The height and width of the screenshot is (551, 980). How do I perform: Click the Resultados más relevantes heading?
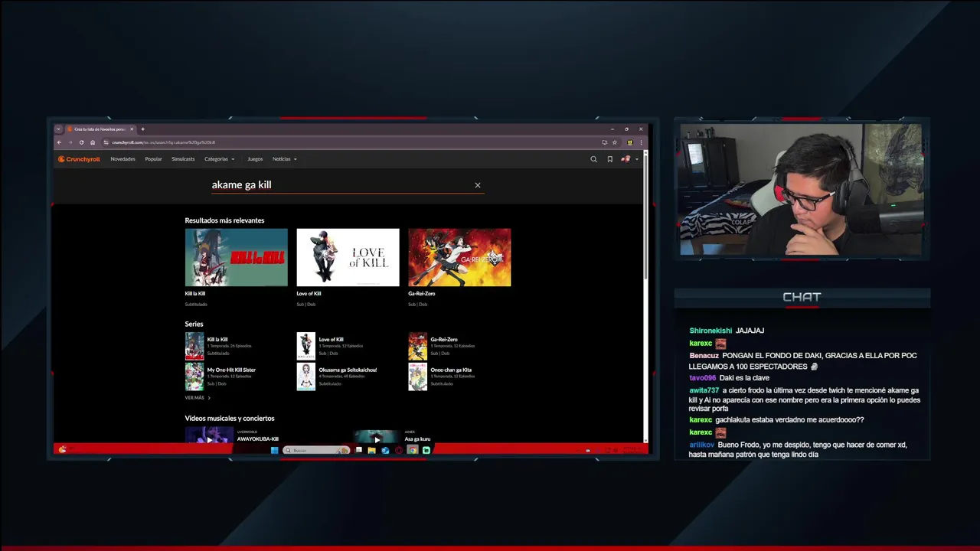point(224,220)
